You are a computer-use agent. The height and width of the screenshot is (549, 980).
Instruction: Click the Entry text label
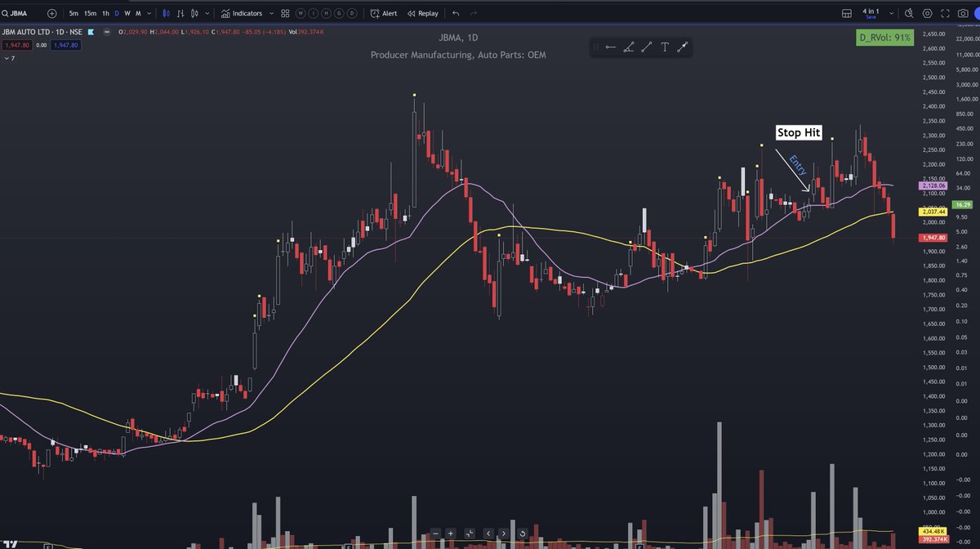(799, 164)
